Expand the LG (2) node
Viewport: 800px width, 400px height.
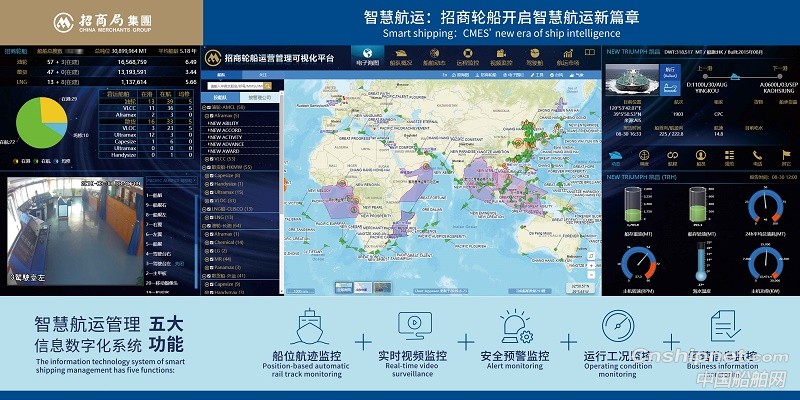[207, 251]
